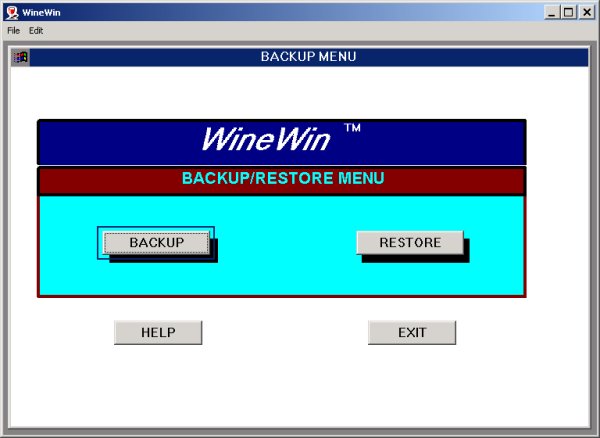Image resolution: width=600 pixels, height=438 pixels.
Task: Click the WineWin application icon in title bar
Action: tap(11, 12)
